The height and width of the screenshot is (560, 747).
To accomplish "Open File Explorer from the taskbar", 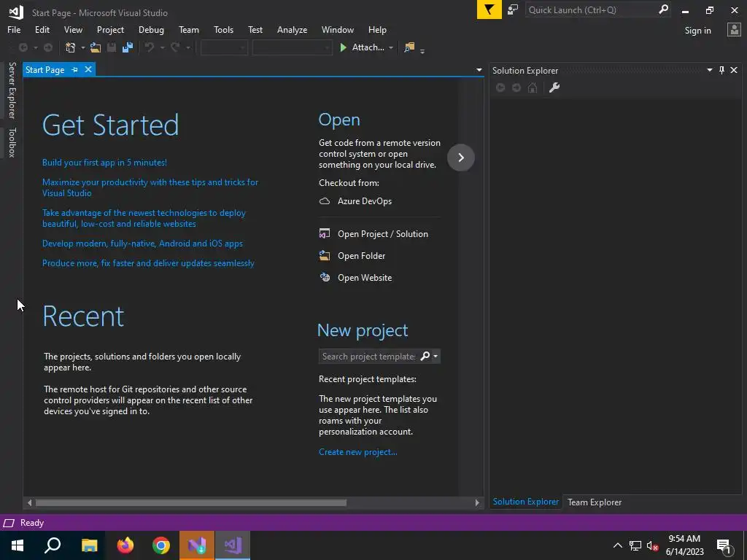I will [x=89, y=545].
